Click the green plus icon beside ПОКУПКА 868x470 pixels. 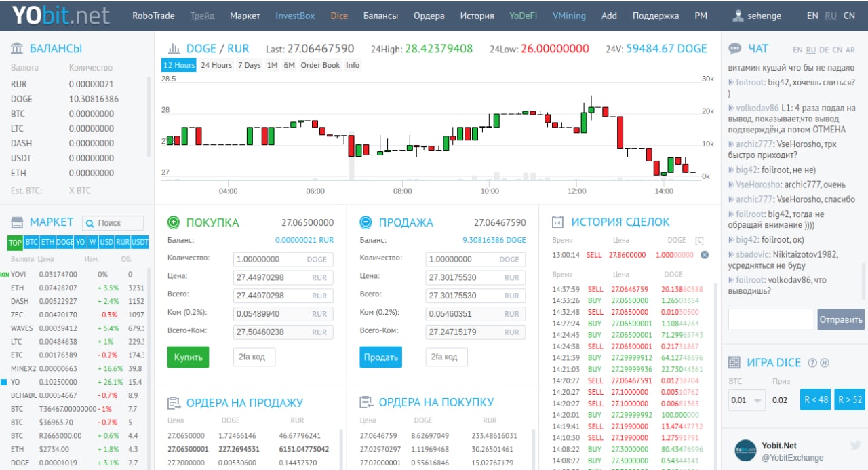174,222
